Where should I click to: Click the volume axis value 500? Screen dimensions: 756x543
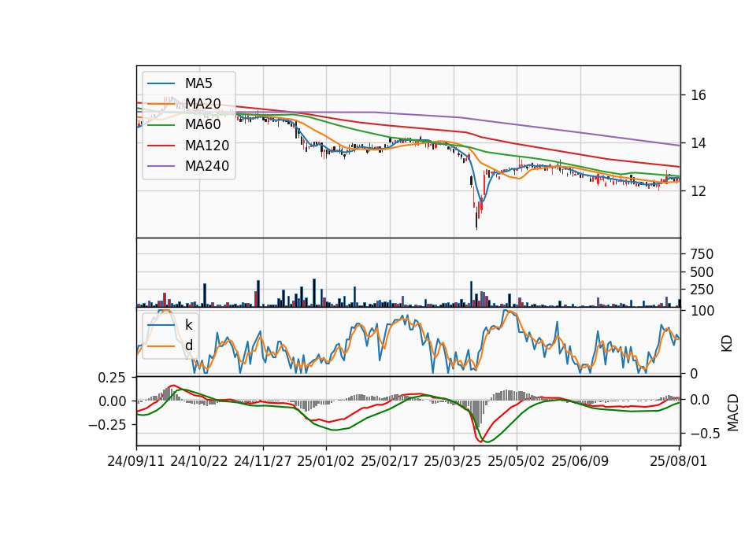point(702,272)
